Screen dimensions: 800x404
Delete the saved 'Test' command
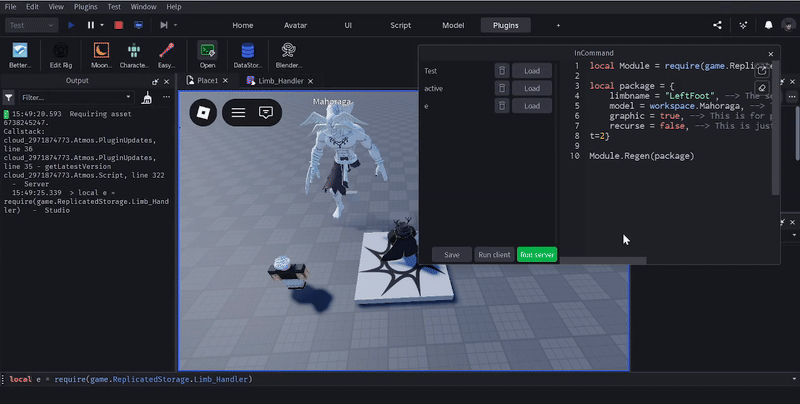pyautogui.click(x=502, y=71)
